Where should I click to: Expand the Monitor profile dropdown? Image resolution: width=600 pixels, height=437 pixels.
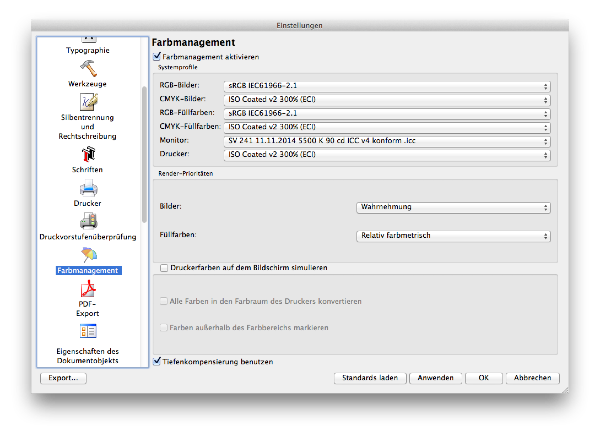pos(388,142)
